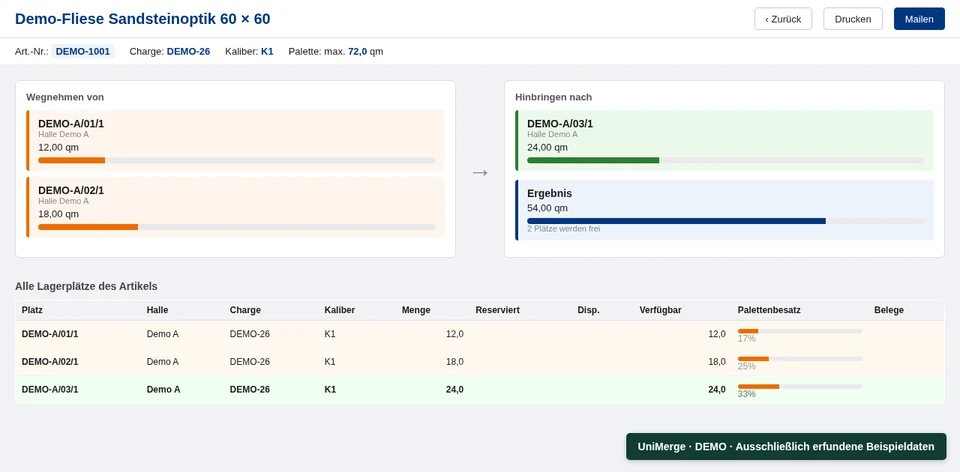960x472 pixels.
Task: Click the Verfügbar column header
Action: pos(660,310)
